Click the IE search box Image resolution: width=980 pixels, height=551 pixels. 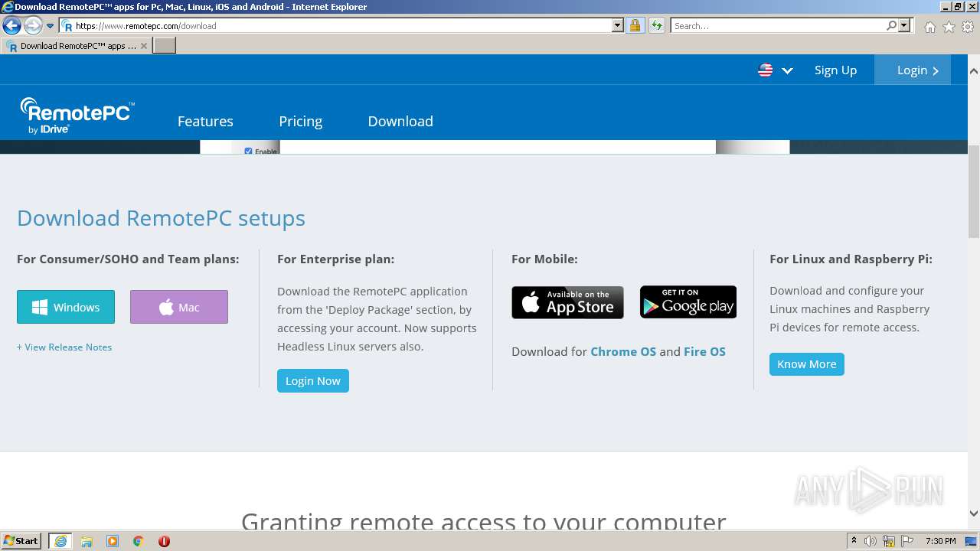click(x=778, y=26)
